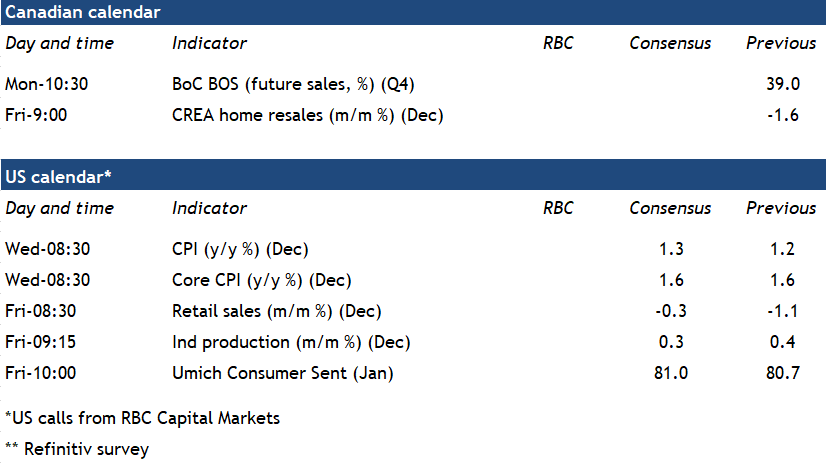Click the Consensus column header in US calendar
826x467 pixels.
tap(670, 208)
